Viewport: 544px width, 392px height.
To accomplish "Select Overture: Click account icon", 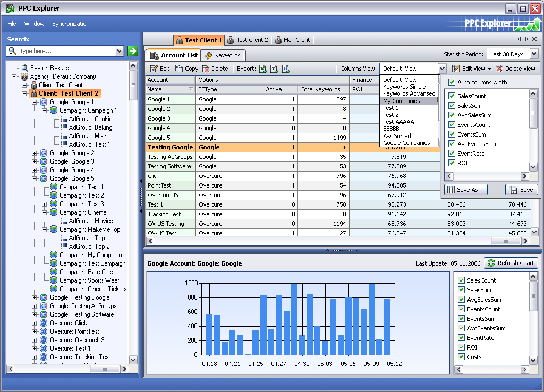I will pyautogui.click(x=44, y=323).
